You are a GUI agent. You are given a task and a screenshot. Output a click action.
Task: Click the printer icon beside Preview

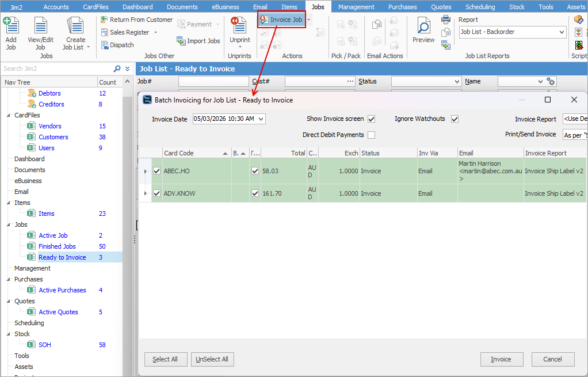(446, 20)
